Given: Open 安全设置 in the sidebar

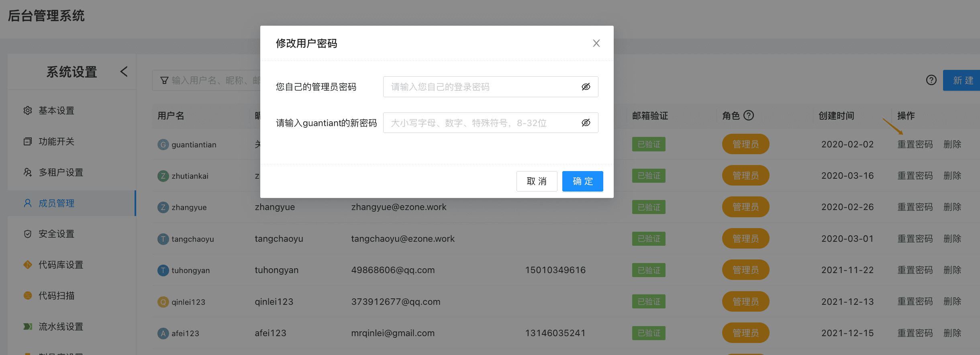Looking at the screenshot, I should click(71, 234).
